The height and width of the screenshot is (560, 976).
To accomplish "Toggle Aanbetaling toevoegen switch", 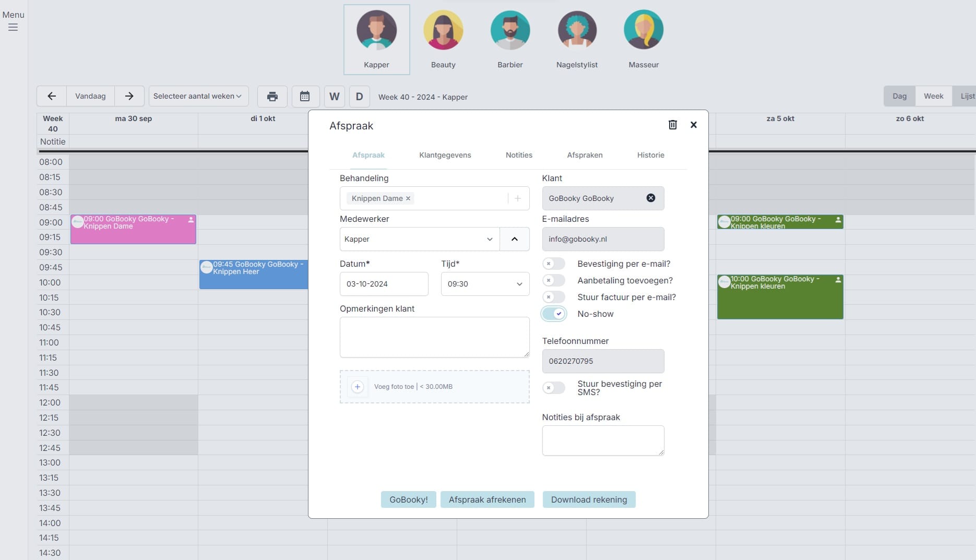I will [x=554, y=281].
